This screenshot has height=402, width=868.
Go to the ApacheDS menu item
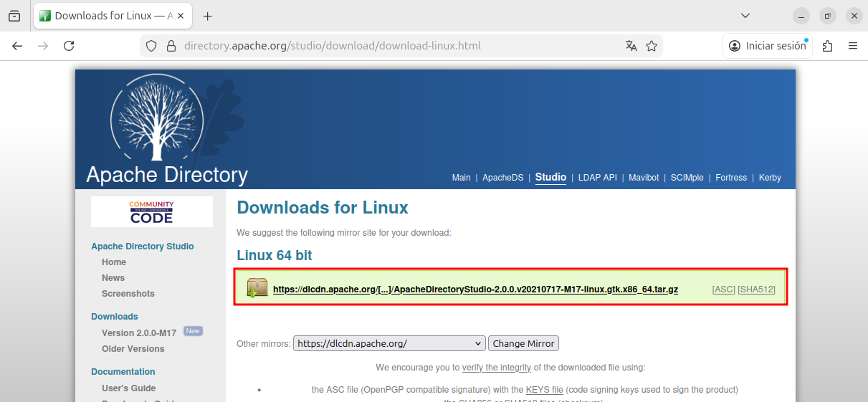tap(502, 178)
